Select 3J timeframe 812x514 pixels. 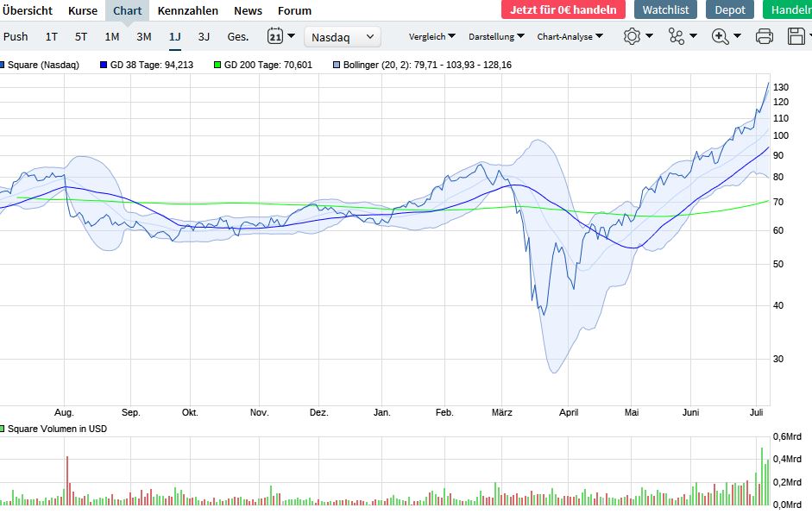coord(204,37)
